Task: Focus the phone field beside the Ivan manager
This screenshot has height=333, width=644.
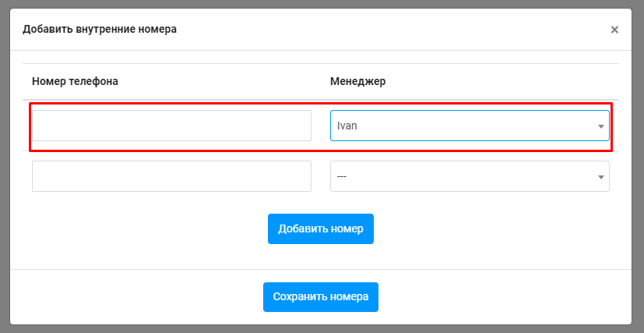Action: [171, 126]
